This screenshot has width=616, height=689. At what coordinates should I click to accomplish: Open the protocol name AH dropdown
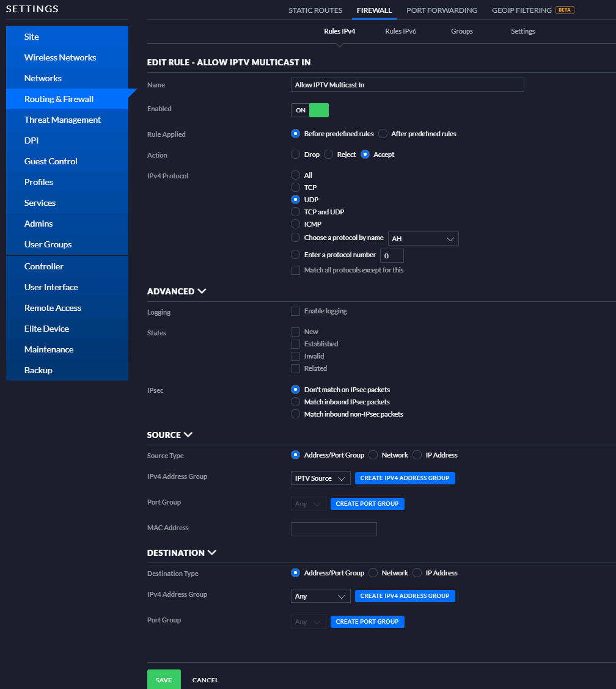coord(423,239)
